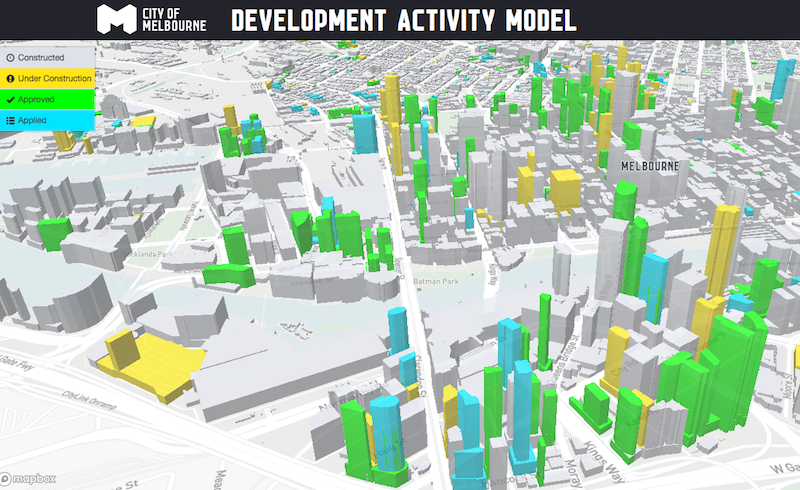The width and height of the screenshot is (800, 490).
Task: Click the MELBOURNE city label on map
Action: click(x=649, y=165)
